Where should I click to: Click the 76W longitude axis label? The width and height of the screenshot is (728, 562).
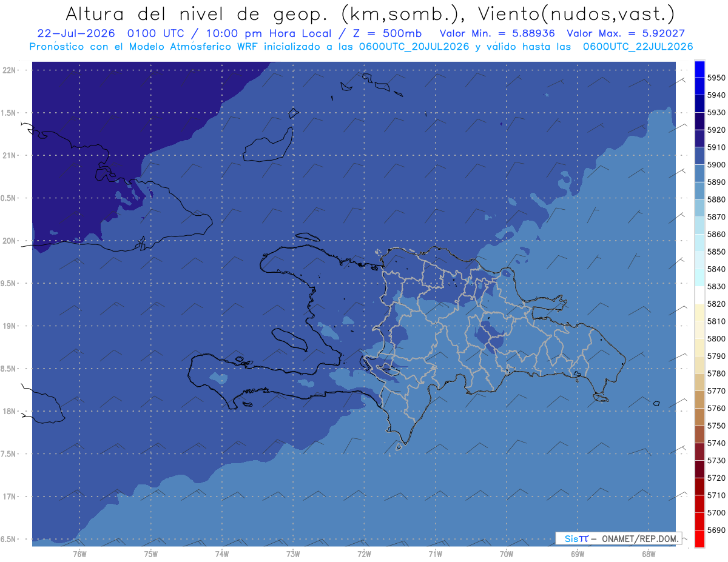(79, 554)
